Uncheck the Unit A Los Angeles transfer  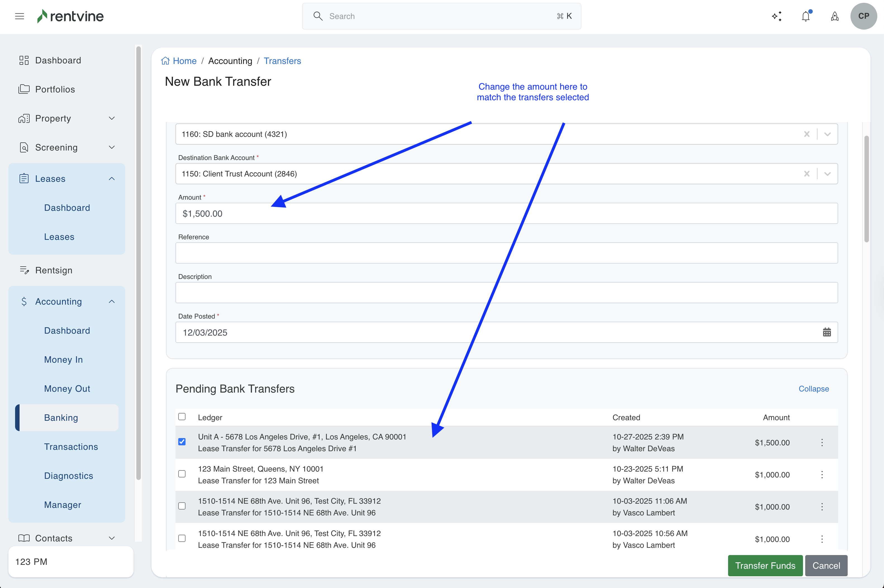click(x=182, y=442)
